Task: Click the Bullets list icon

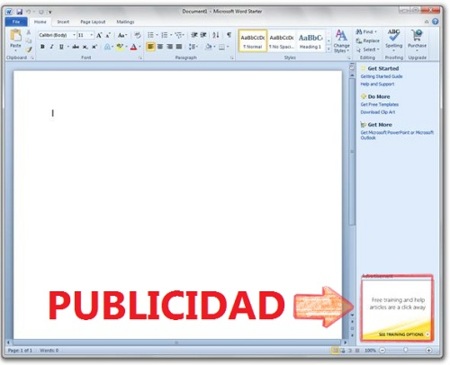Action: [x=151, y=35]
